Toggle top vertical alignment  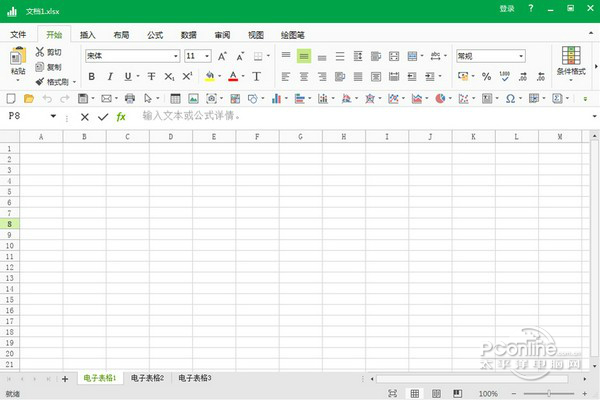(x=286, y=56)
